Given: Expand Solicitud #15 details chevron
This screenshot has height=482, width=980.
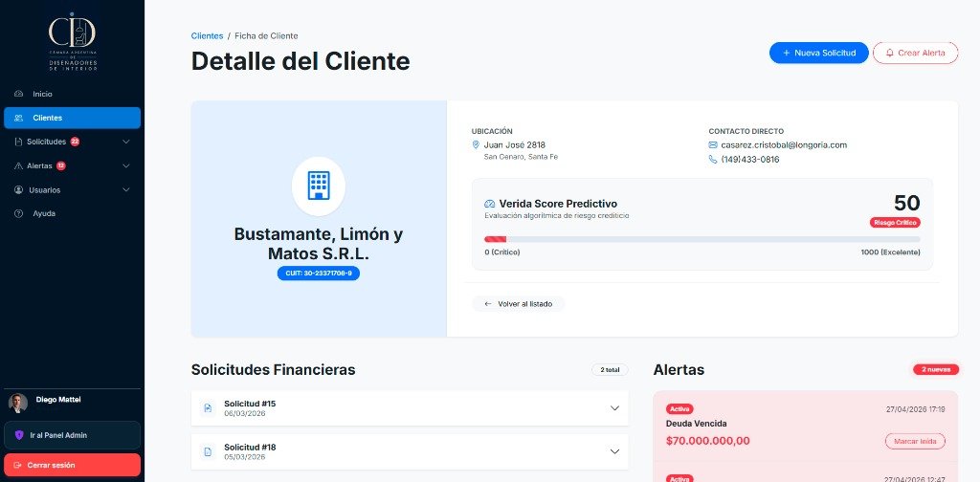Looking at the screenshot, I should pyautogui.click(x=614, y=408).
